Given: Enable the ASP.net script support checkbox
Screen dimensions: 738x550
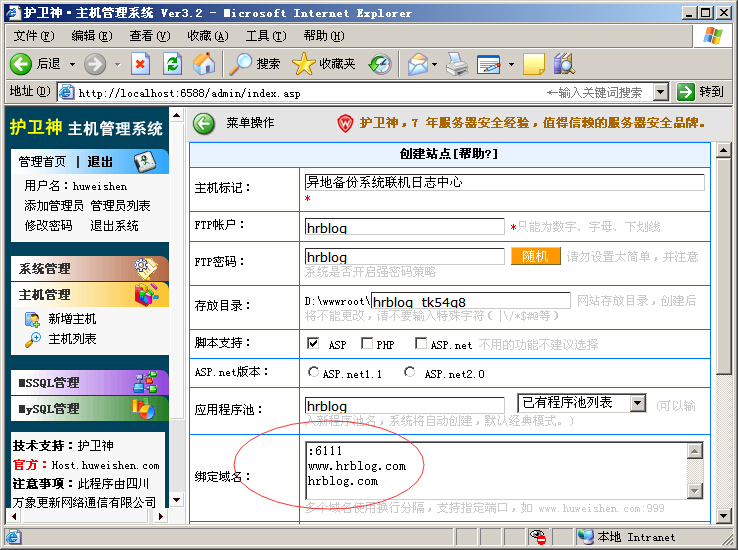Looking at the screenshot, I should coord(421,343).
